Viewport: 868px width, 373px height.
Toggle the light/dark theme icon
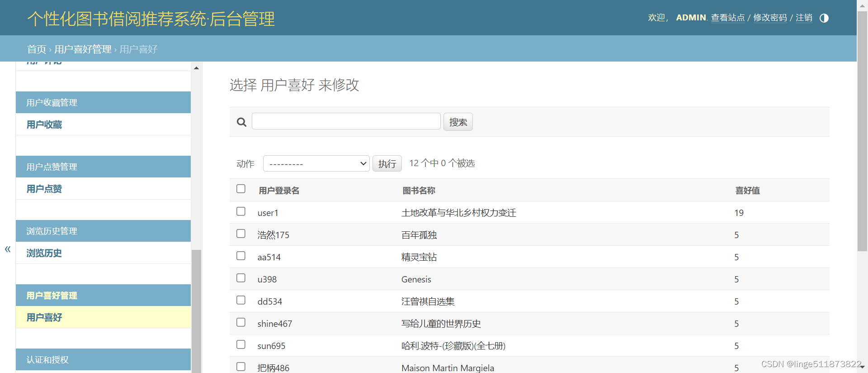tap(824, 18)
